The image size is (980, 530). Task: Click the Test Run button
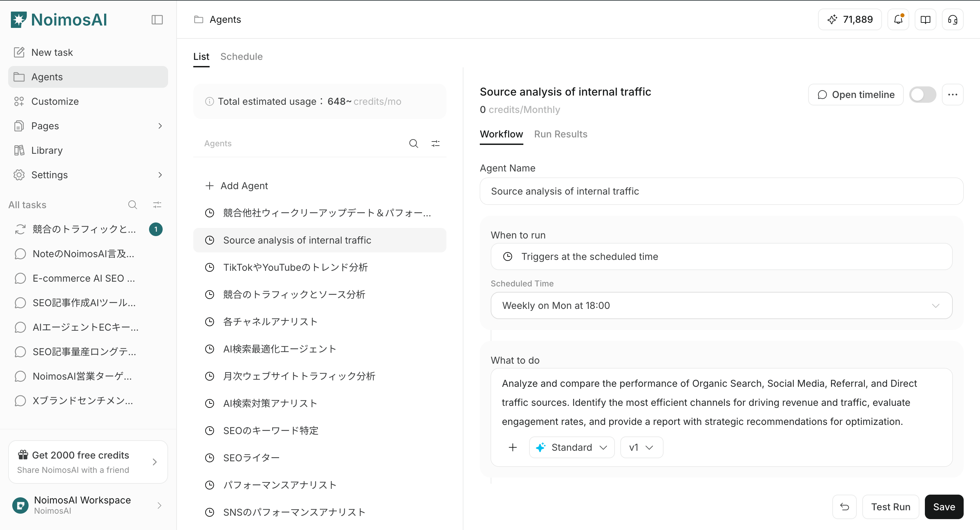891,507
